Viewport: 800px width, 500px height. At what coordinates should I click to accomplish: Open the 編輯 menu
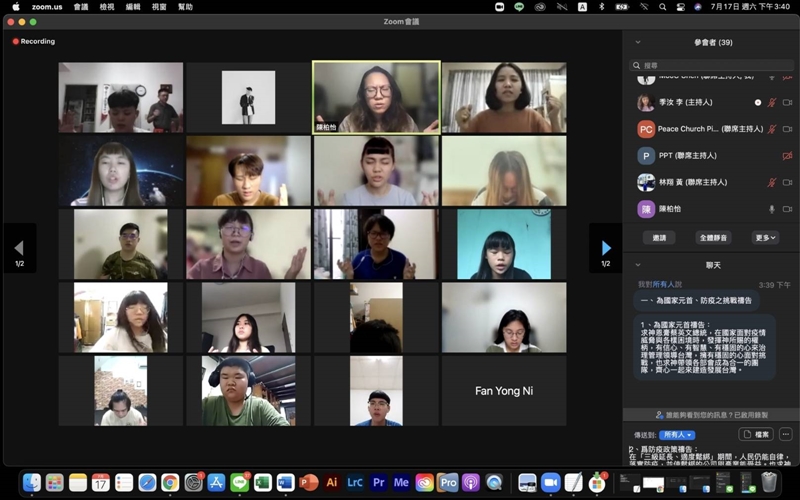tap(133, 7)
